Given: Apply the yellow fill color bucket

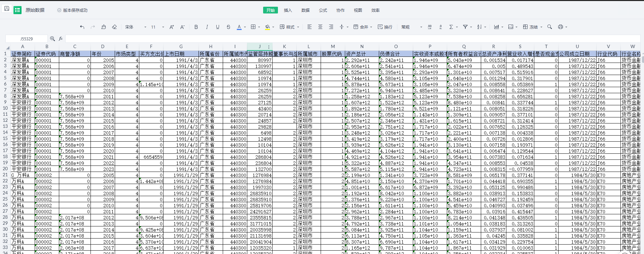Looking at the screenshot, I should click(x=267, y=27).
